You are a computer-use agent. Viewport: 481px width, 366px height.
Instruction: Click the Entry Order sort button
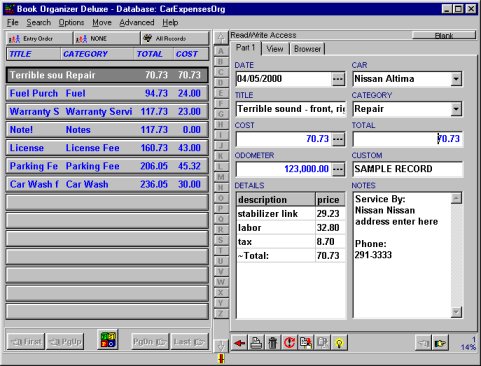point(39,39)
